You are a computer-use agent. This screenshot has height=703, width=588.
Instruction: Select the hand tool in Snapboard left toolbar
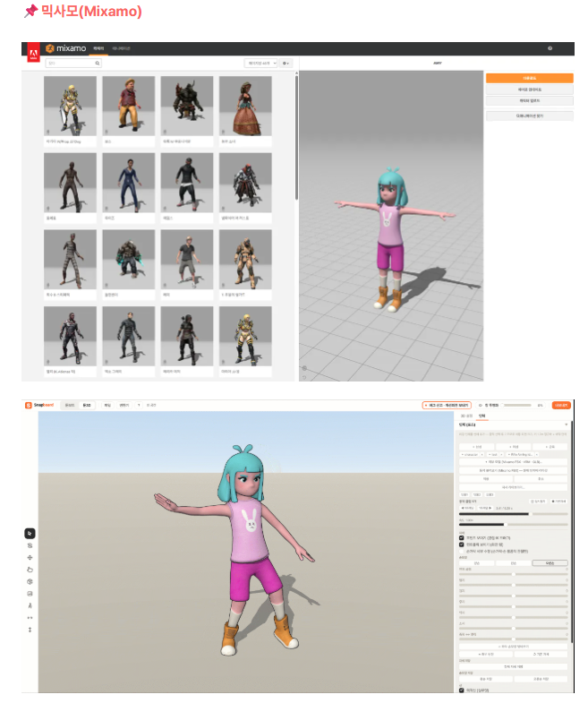pyautogui.click(x=30, y=570)
